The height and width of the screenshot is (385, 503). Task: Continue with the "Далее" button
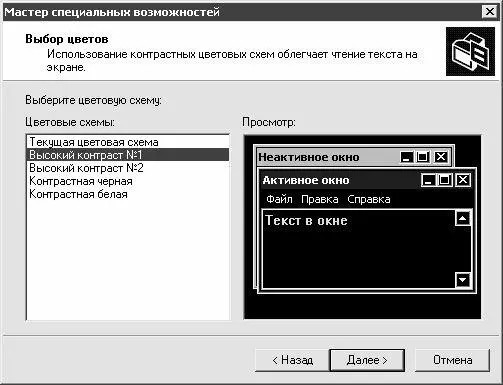tap(367, 360)
